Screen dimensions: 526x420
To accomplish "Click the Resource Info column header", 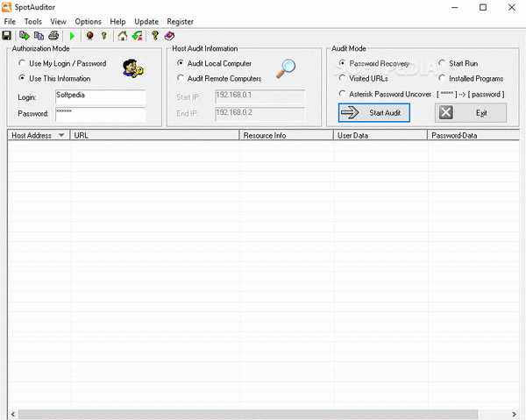I will coord(286,135).
